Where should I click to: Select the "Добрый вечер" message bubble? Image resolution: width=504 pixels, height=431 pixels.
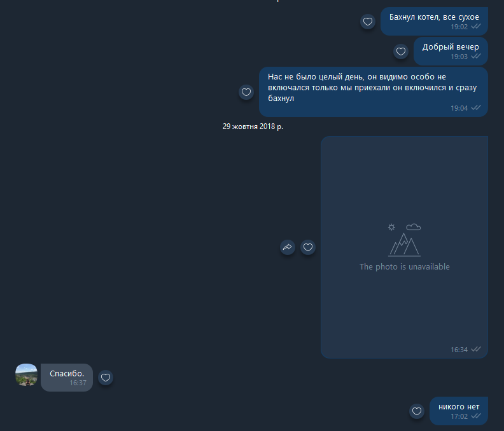[x=451, y=51]
